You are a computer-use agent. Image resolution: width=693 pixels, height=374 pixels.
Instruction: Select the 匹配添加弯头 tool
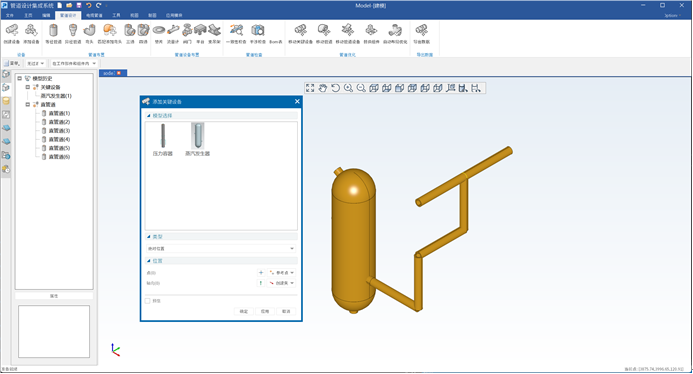[x=109, y=34]
